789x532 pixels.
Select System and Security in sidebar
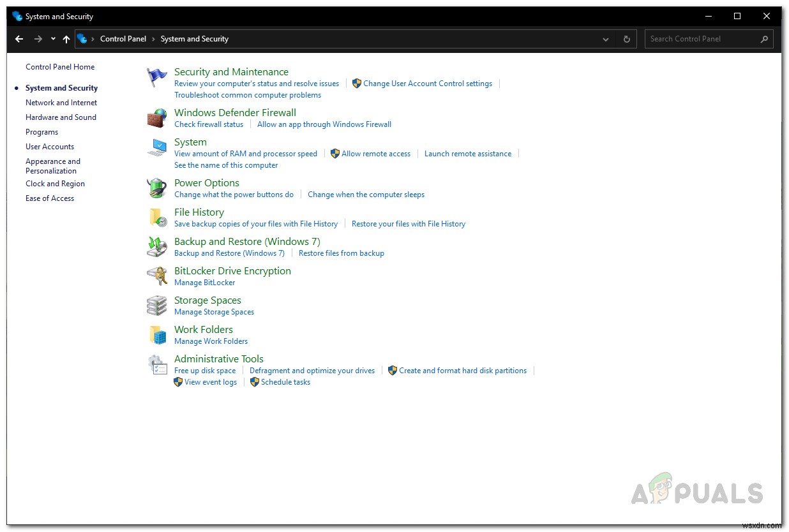coord(61,88)
